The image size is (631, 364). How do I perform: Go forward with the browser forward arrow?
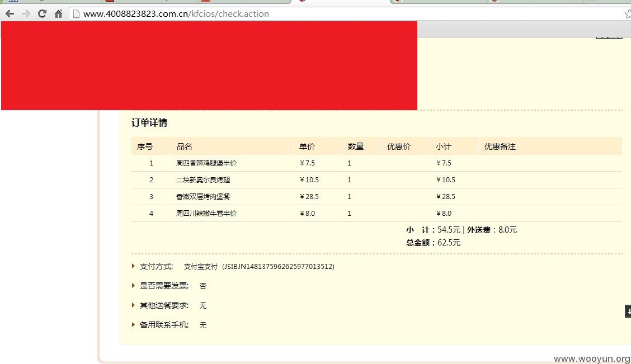click(26, 13)
